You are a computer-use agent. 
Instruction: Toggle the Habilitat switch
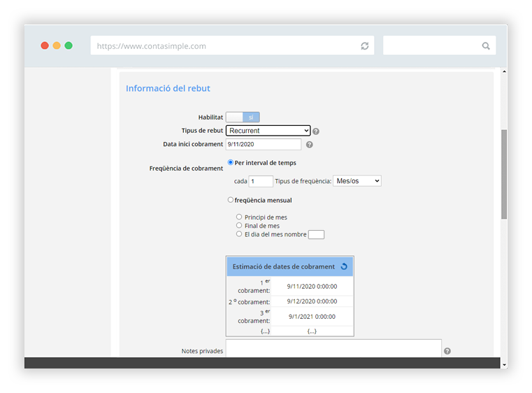pyautogui.click(x=243, y=117)
